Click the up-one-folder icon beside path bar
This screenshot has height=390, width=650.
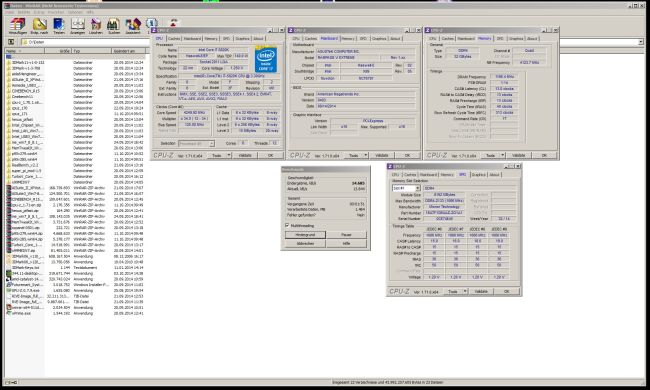[11, 42]
